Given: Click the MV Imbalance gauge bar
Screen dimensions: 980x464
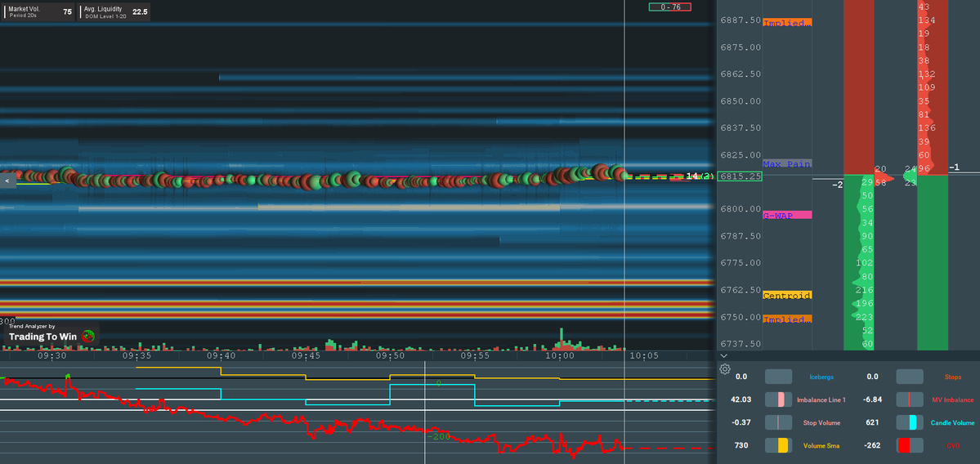Looking at the screenshot, I should tap(910, 399).
